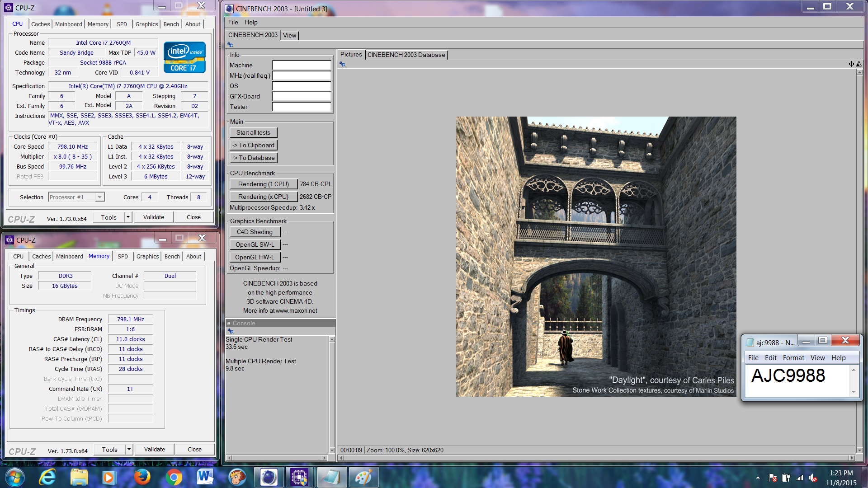Run Rendering (1 CPU) benchmark
The height and width of the screenshot is (488, 868).
click(x=264, y=184)
